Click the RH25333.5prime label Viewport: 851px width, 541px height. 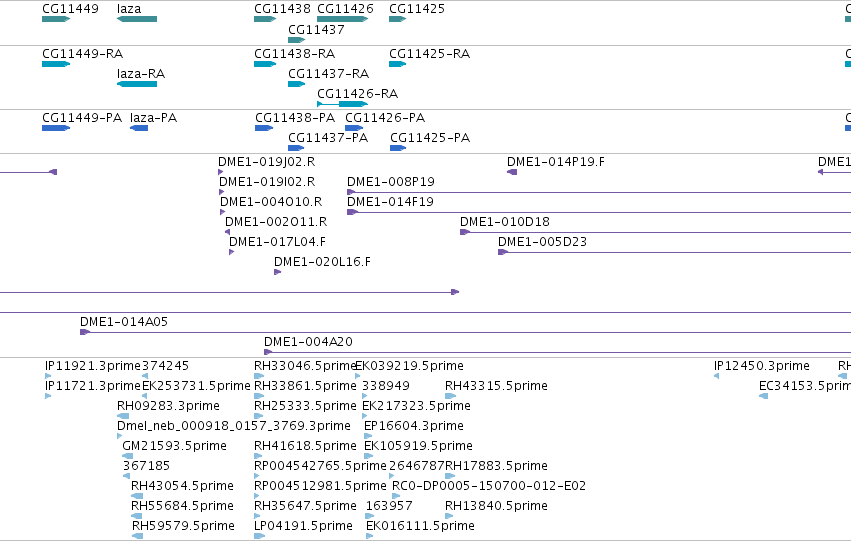pos(305,406)
